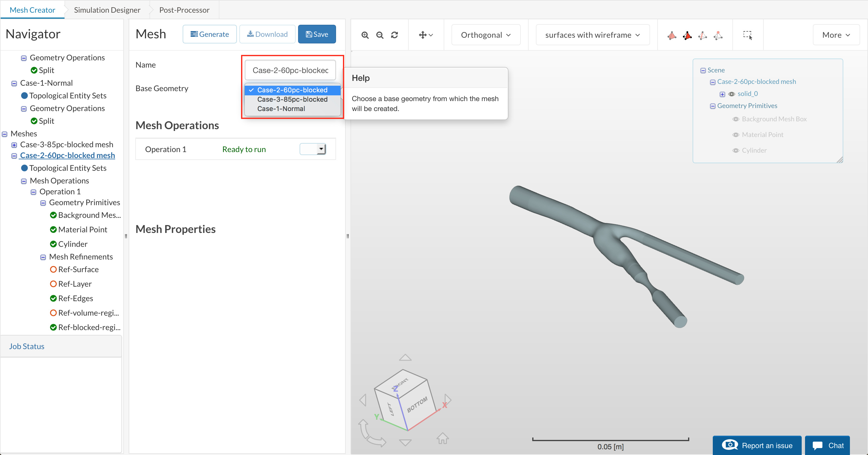Click the mesh Name input field

point(290,70)
